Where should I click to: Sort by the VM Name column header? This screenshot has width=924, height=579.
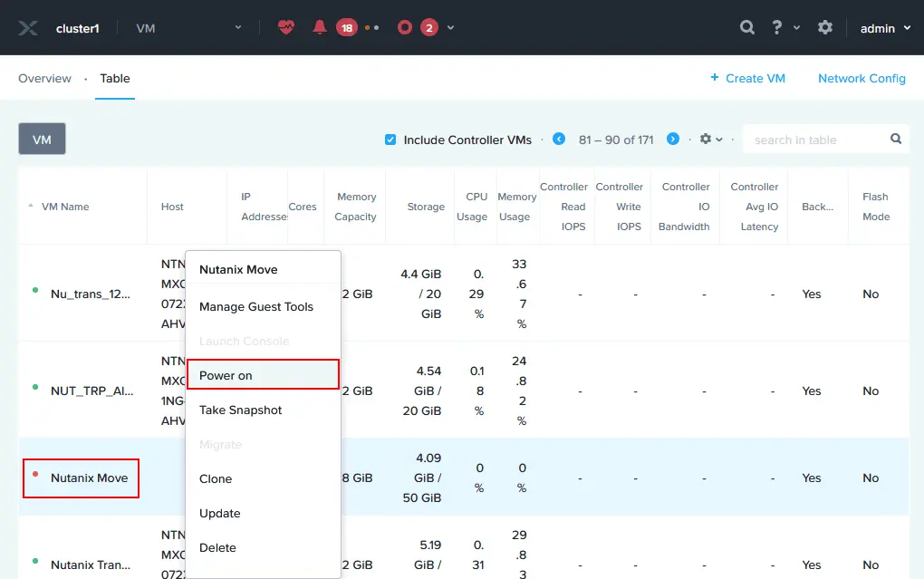pyautogui.click(x=65, y=207)
